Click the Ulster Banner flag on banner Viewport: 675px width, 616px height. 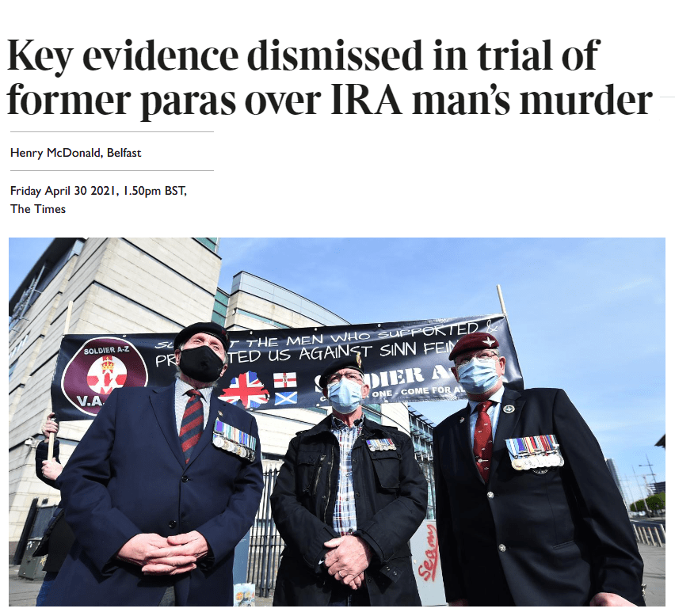point(285,380)
